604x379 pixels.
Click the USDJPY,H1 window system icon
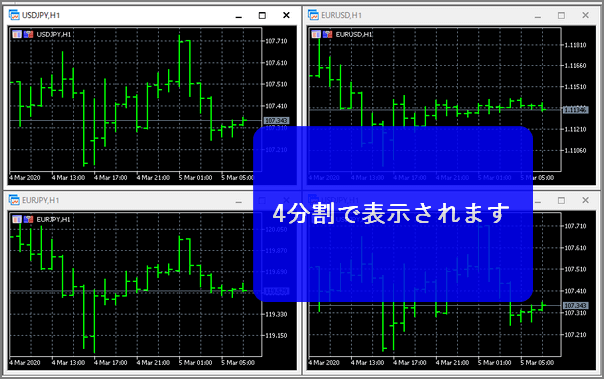14,15
